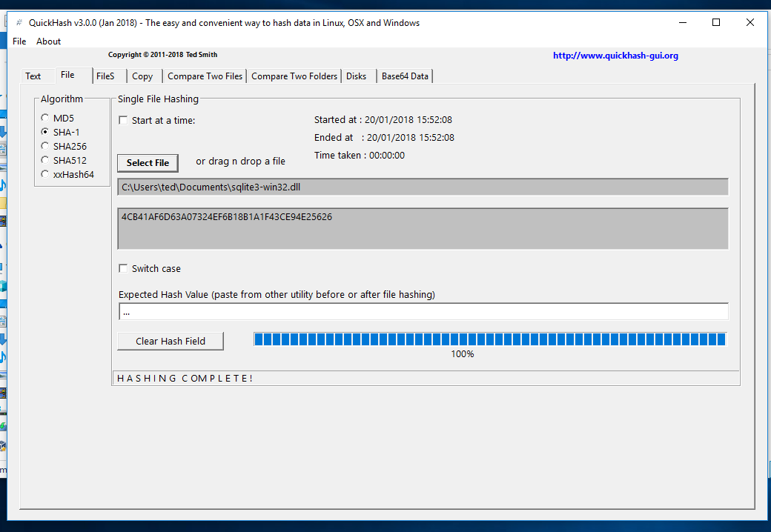Select the SHA-1 radio button
The image size is (771, 532).
pyautogui.click(x=45, y=132)
